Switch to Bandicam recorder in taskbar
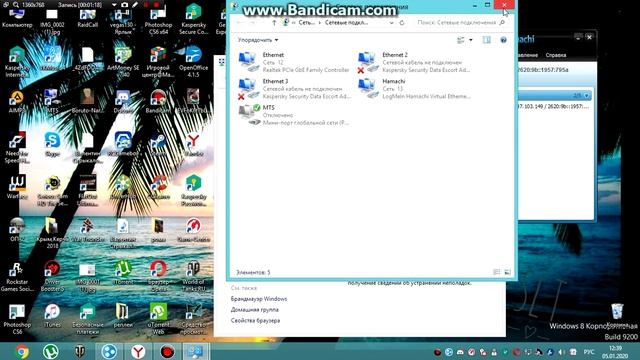The height and width of the screenshot is (360, 640). pos(167,351)
